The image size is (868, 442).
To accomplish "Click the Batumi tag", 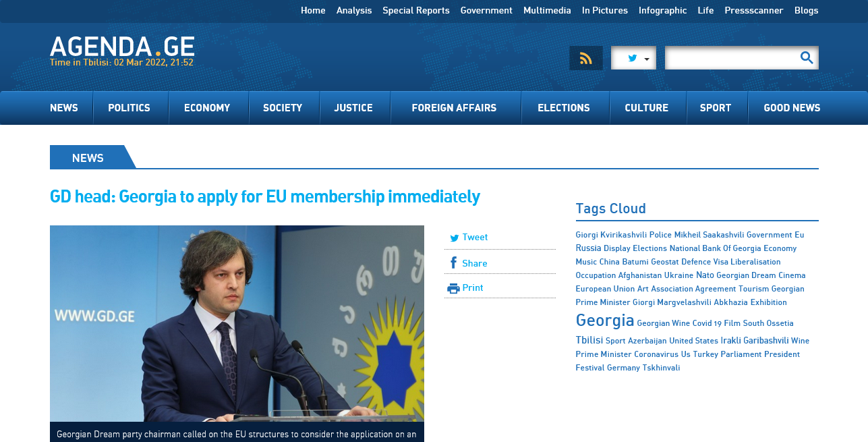I will pos(635,262).
